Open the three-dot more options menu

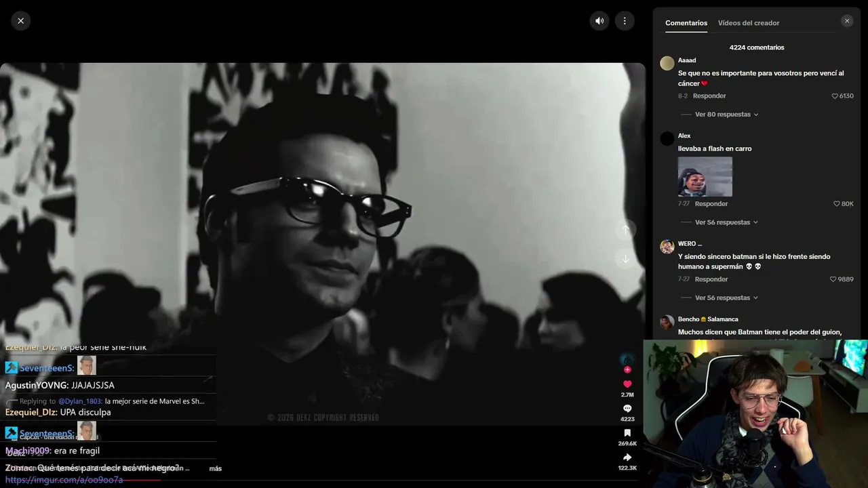click(x=625, y=21)
